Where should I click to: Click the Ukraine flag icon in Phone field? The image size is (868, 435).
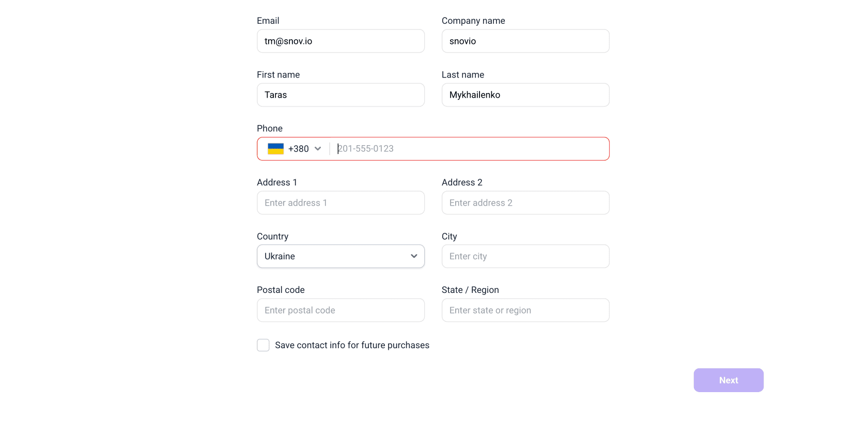pos(275,149)
